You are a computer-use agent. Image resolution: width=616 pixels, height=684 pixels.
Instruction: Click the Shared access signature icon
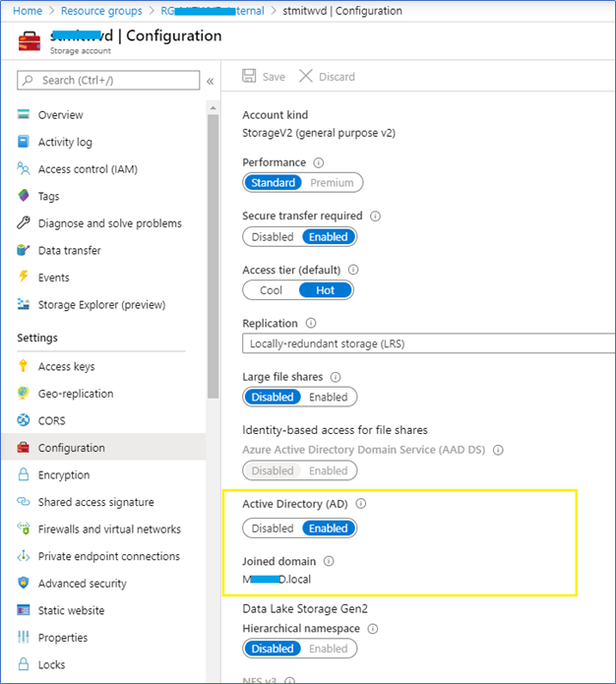pyautogui.click(x=23, y=501)
